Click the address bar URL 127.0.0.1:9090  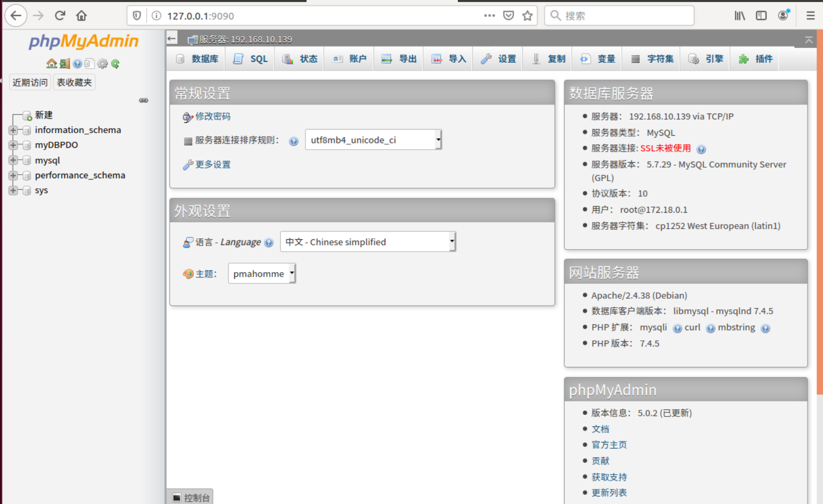[x=201, y=16]
